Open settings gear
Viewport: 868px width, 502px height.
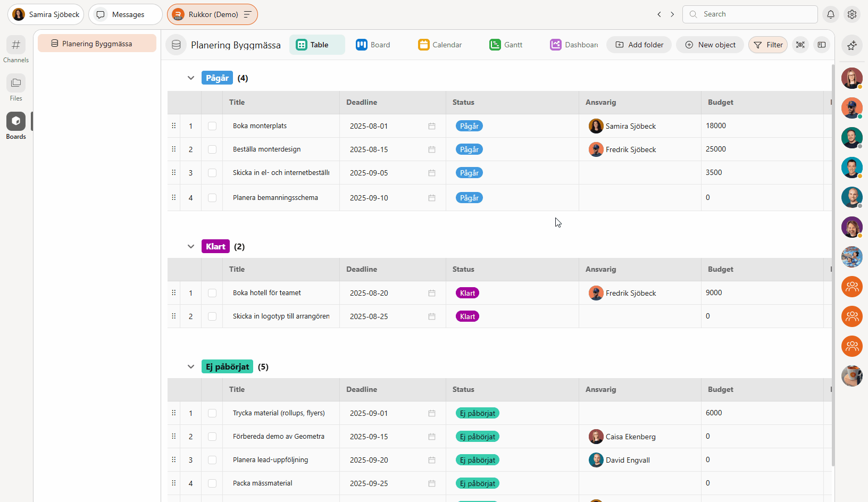pos(852,14)
